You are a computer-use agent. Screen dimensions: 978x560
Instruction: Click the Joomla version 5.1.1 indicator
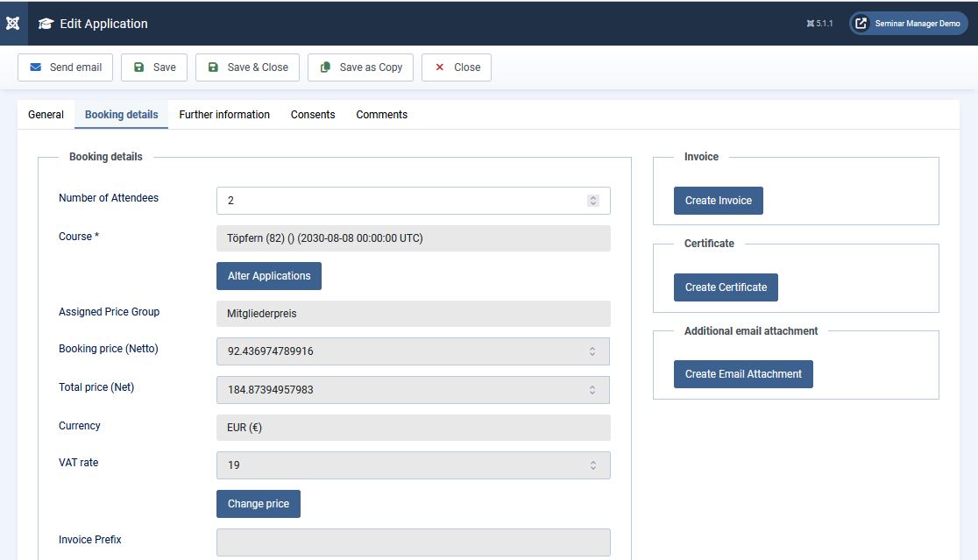click(x=819, y=24)
